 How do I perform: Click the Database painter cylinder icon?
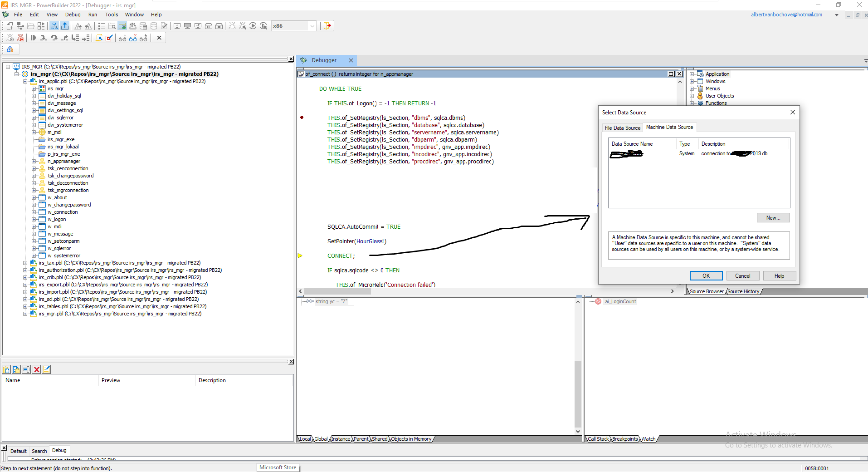coord(154,26)
